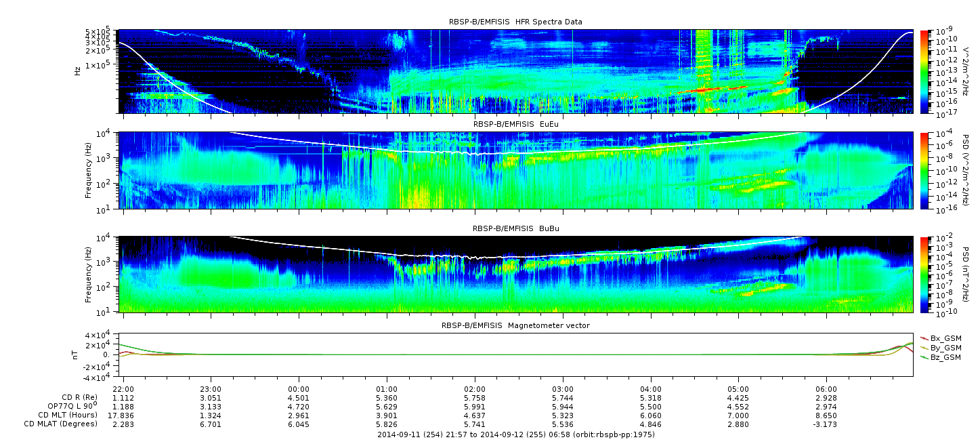This screenshot has width=980, height=446.
Task: Select the RBSP-B/EMFISIS EuEu panel title
Action: tap(515, 125)
